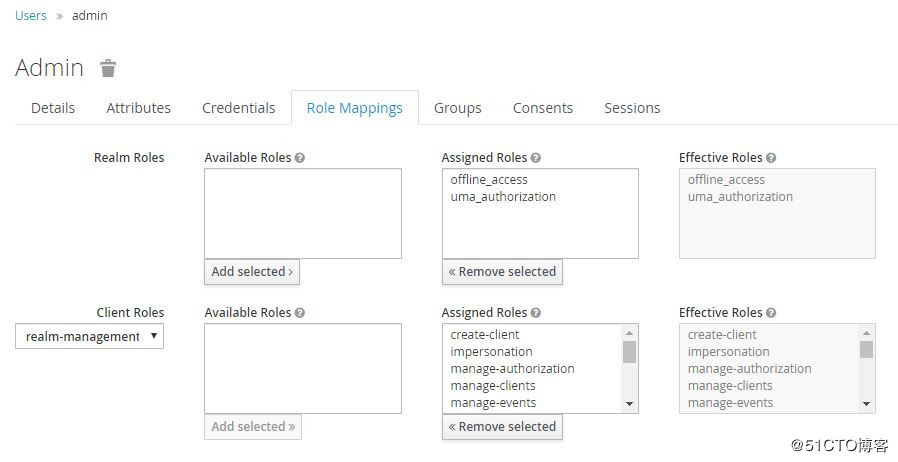Delete the Admin user via trash icon
This screenshot has width=898, height=462.
click(108, 68)
